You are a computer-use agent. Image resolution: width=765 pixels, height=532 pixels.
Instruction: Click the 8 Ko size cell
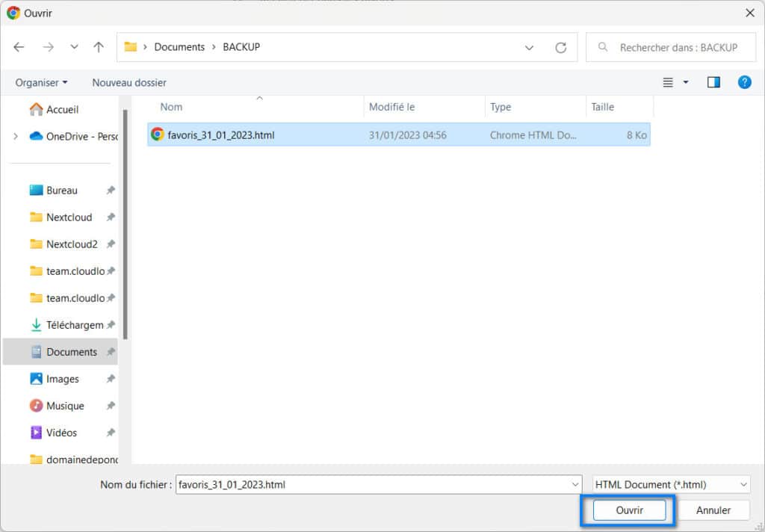(637, 135)
